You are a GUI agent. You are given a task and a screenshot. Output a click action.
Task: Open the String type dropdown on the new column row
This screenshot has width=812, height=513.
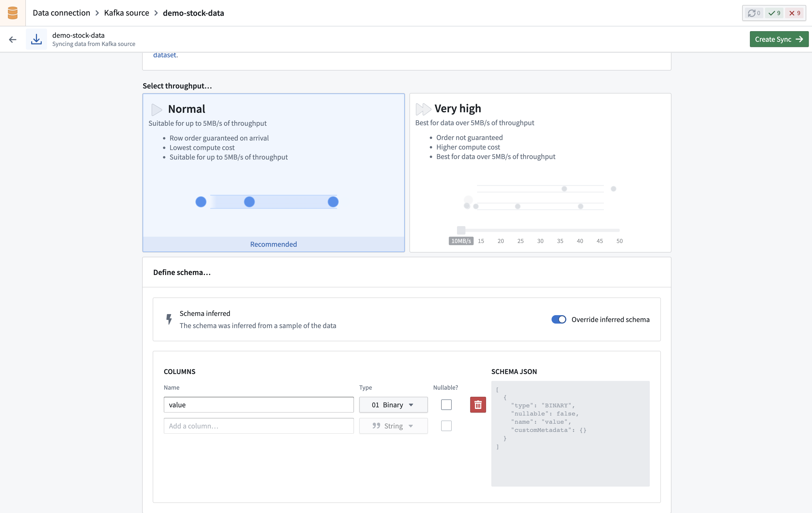pyautogui.click(x=393, y=426)
